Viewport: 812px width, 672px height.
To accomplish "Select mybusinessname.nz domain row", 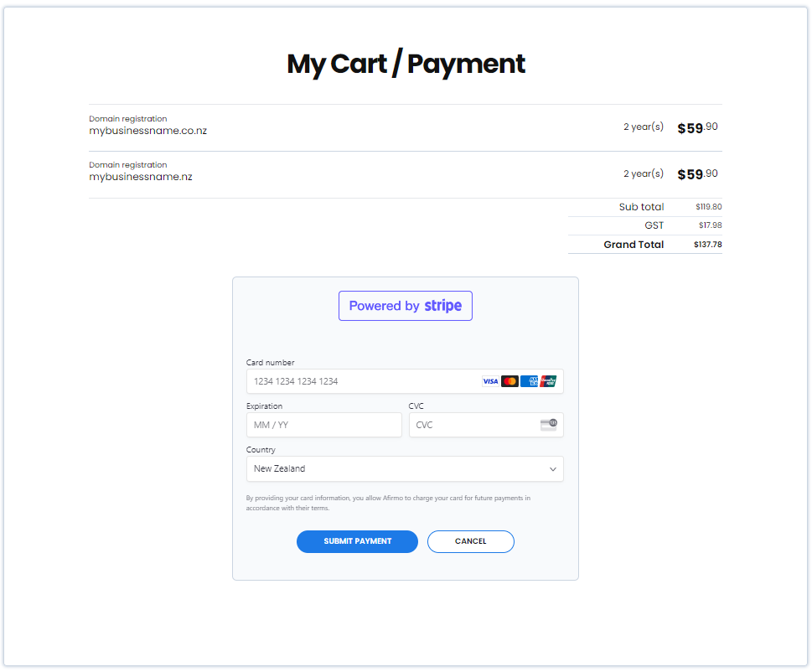I will pyautogui.click(x=406, y=175).
